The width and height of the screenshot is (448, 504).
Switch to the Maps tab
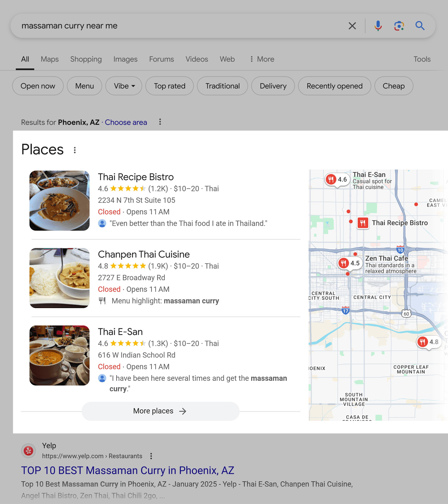[50, 59]
